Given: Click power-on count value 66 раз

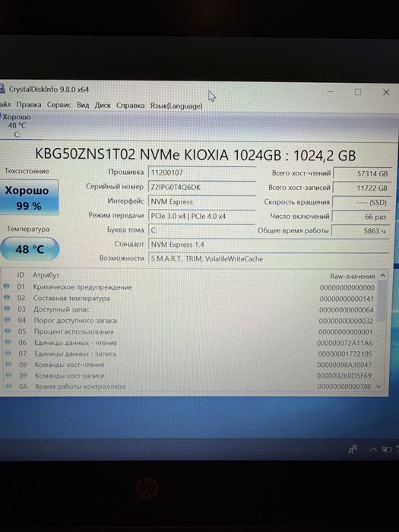Looking at the screenshot, I should (x=360, y=217).
